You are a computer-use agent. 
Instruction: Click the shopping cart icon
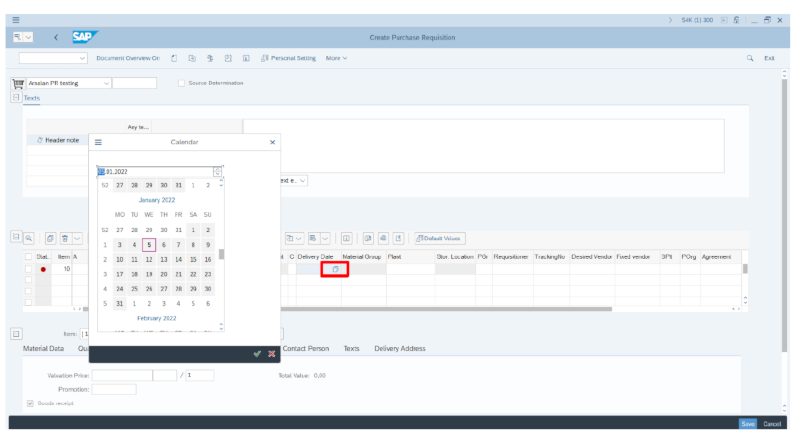point(18,83)
